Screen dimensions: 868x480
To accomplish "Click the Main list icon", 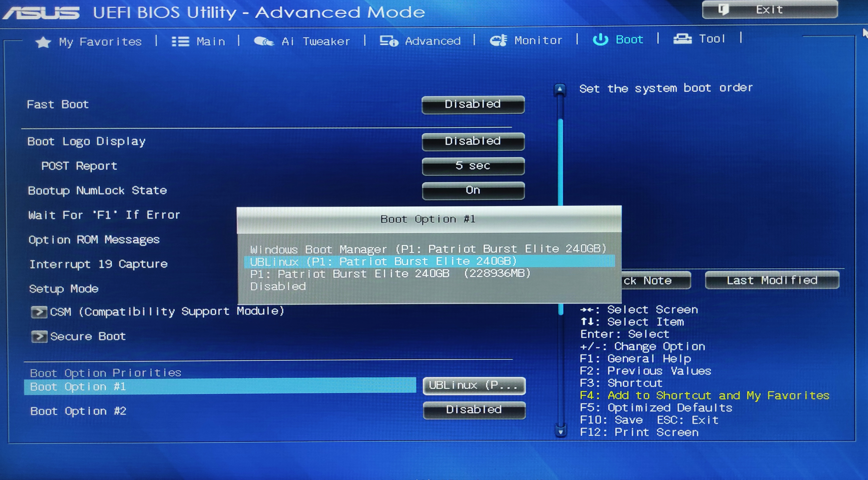I will [180, 42].
